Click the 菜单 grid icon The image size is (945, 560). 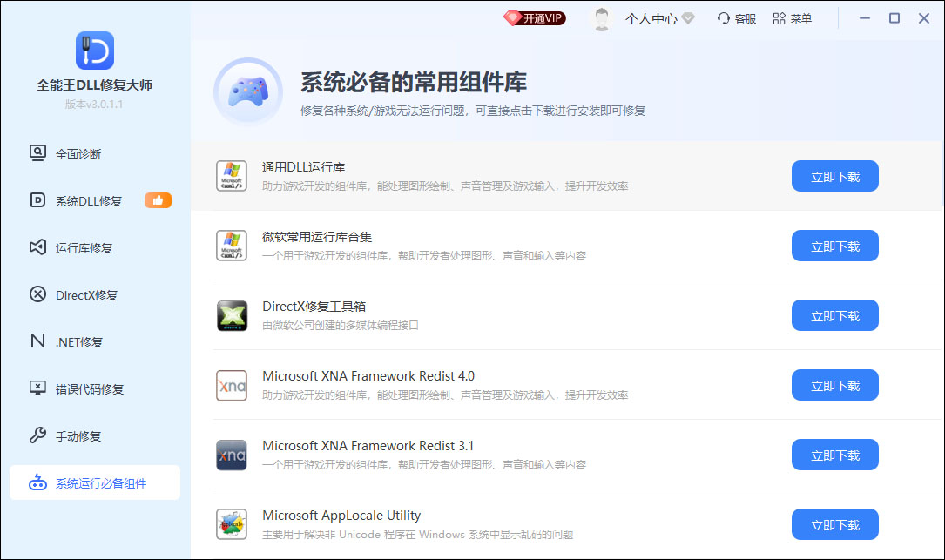pos(779,18)
